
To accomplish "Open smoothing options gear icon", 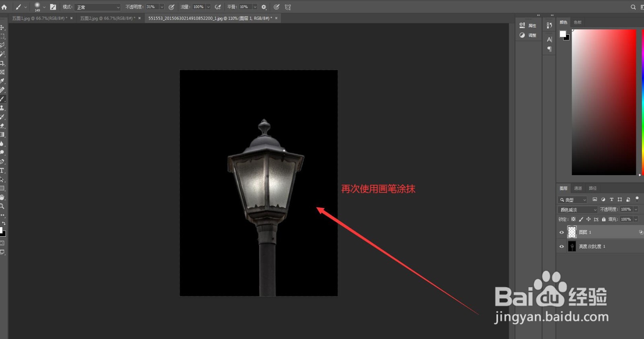I will coord(264,7).
